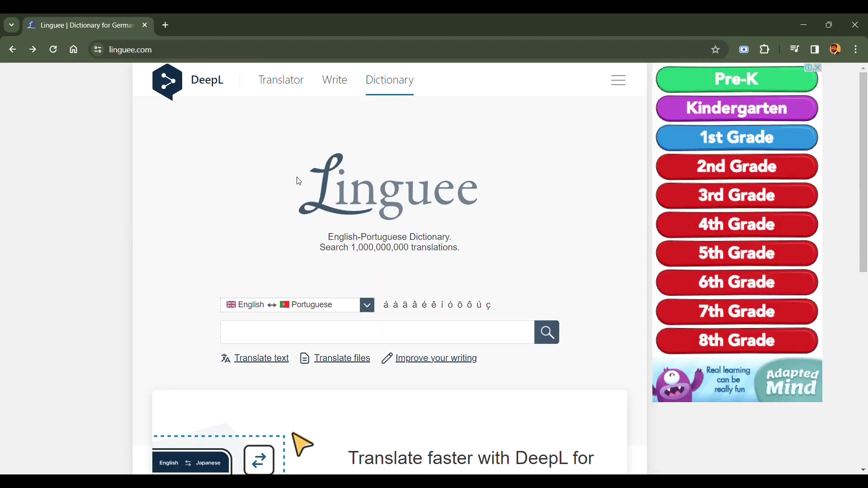Toggle the browser side panel

[815, 50]
